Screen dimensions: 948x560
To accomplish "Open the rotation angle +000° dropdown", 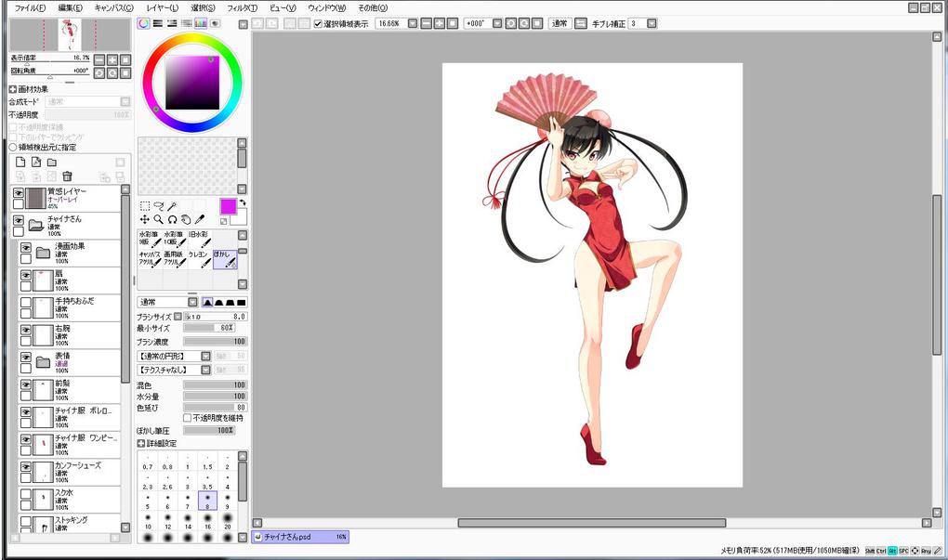I will pos(497,23).
